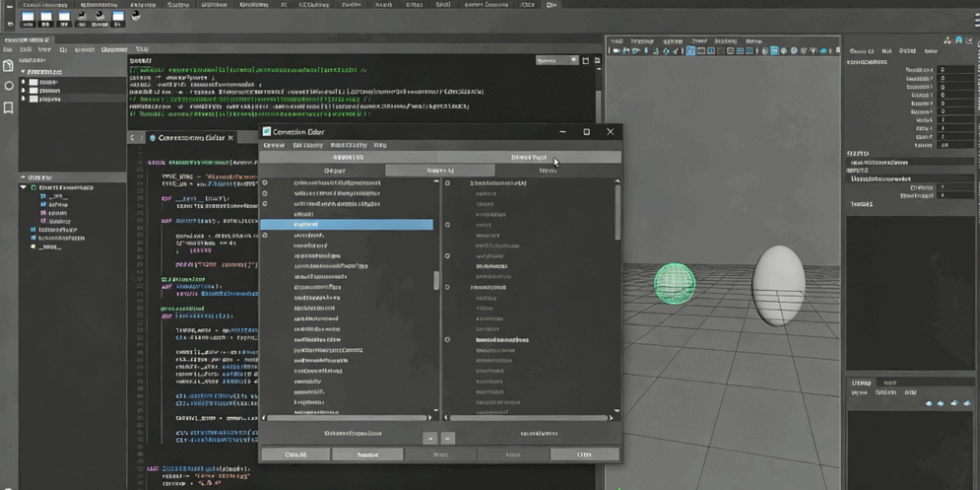Collapse the top folder tree in left panel
Image resolution: width=980 pixels, height=490 pixels.
(24, 72)
